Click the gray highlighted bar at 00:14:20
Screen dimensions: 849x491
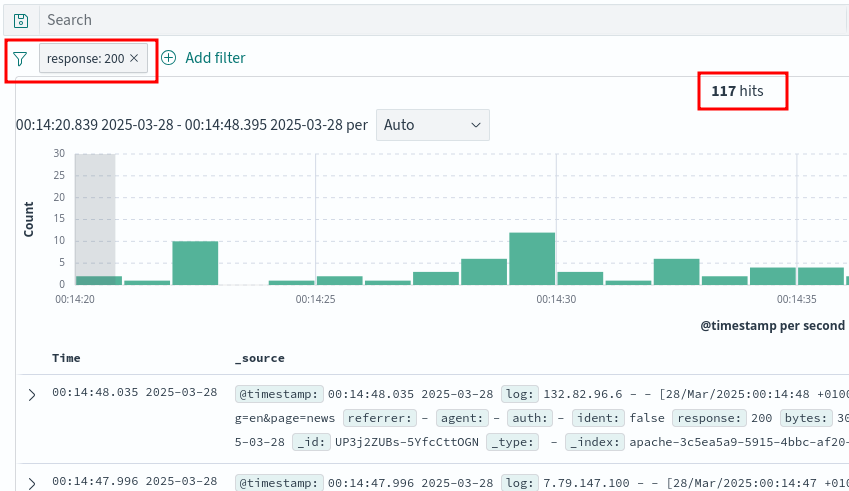pyautogui.click(x=95, y=220)
